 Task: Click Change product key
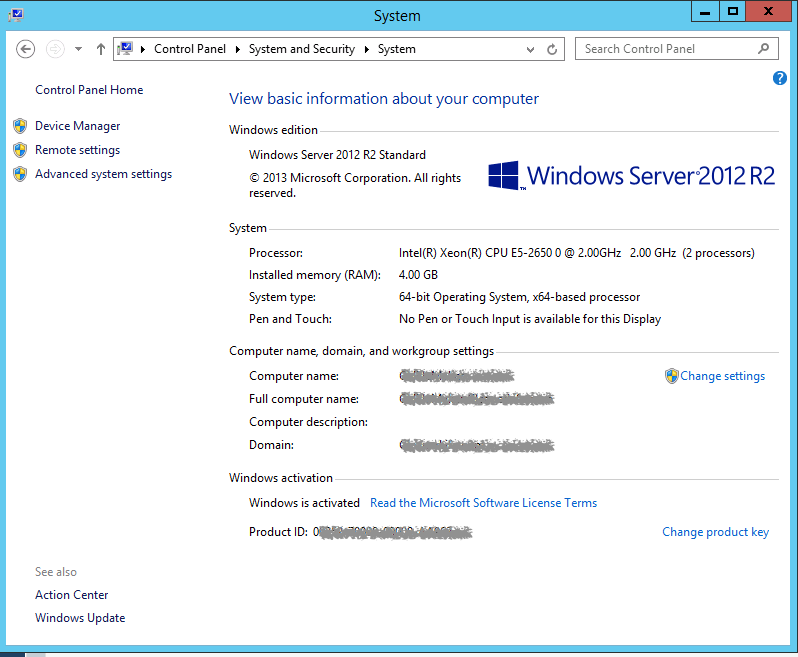716,532
